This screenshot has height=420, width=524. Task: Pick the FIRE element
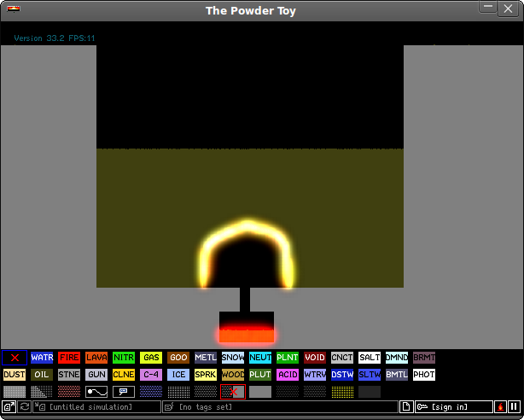tap(69, 358)
